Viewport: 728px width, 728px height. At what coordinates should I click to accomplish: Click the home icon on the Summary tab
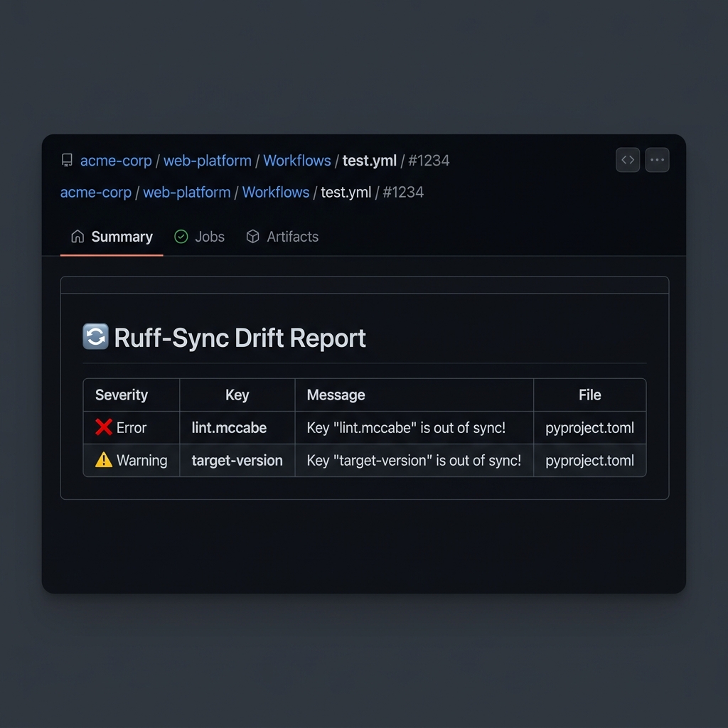pos(77,237)
